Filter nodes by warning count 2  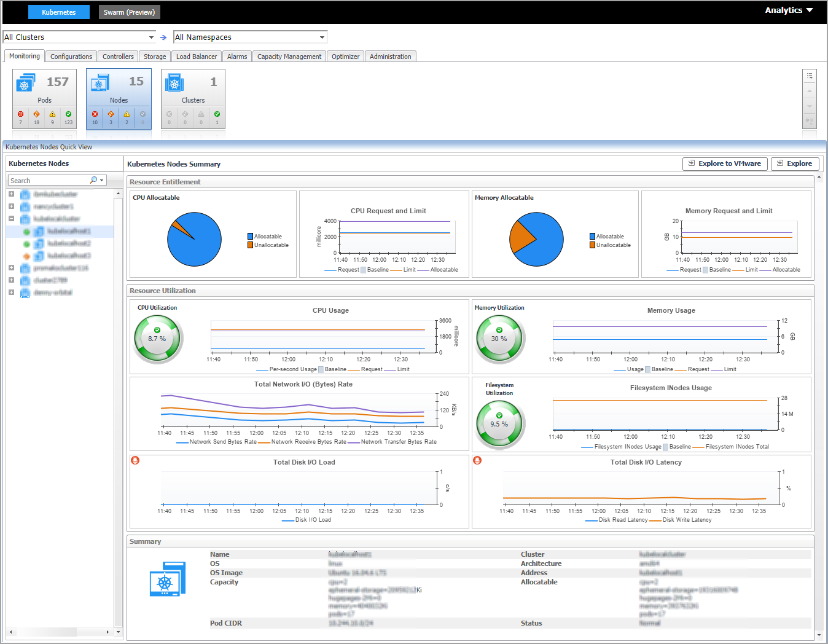click(127, 117)
